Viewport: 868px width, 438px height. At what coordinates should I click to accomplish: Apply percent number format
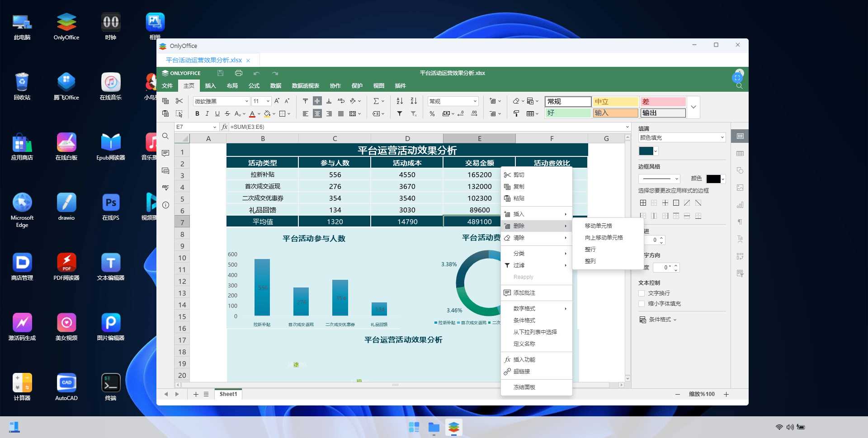tap(431, 113)
